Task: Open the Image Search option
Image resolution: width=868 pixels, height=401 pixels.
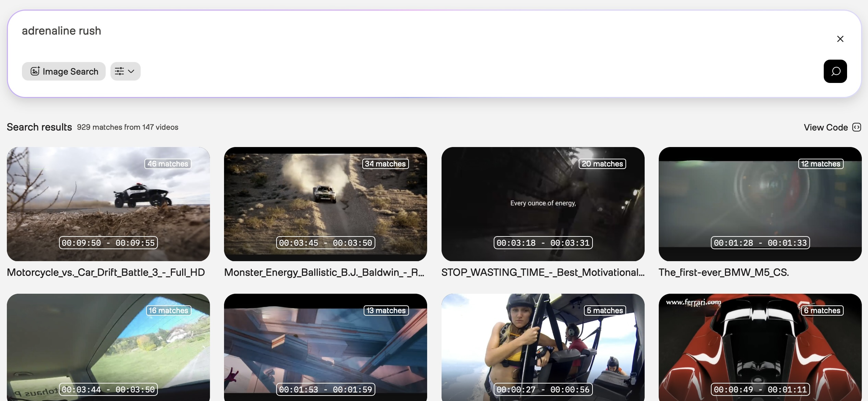Action: tap(64, 71)
